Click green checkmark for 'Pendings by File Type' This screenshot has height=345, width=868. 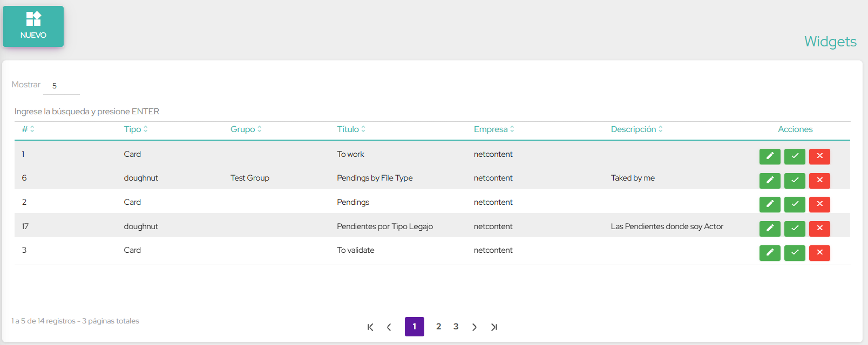[795, 181]
